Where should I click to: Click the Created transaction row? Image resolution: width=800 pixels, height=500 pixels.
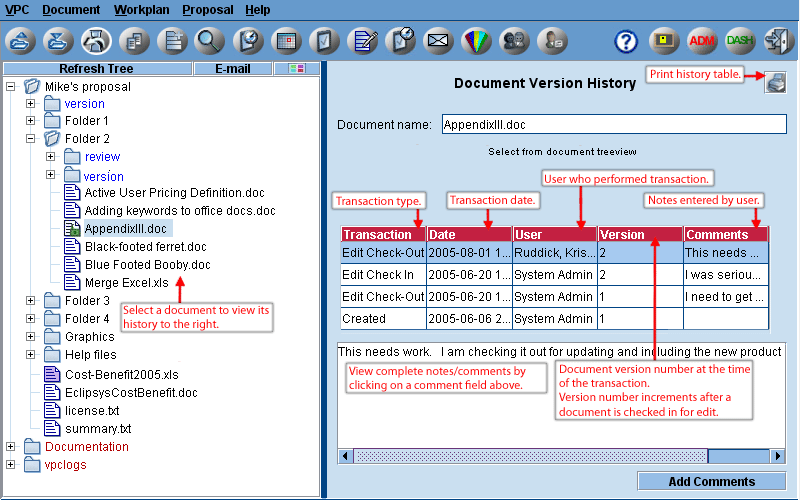555,318
